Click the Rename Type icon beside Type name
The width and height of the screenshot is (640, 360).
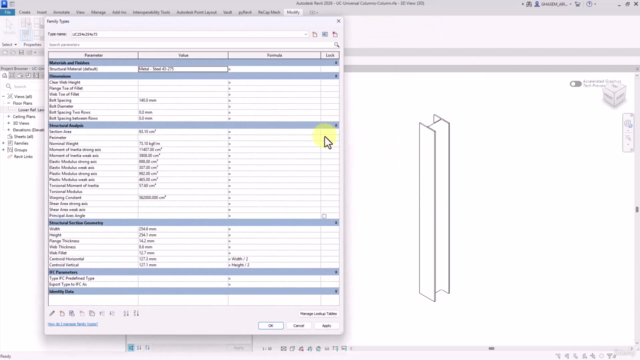point(325,34)
